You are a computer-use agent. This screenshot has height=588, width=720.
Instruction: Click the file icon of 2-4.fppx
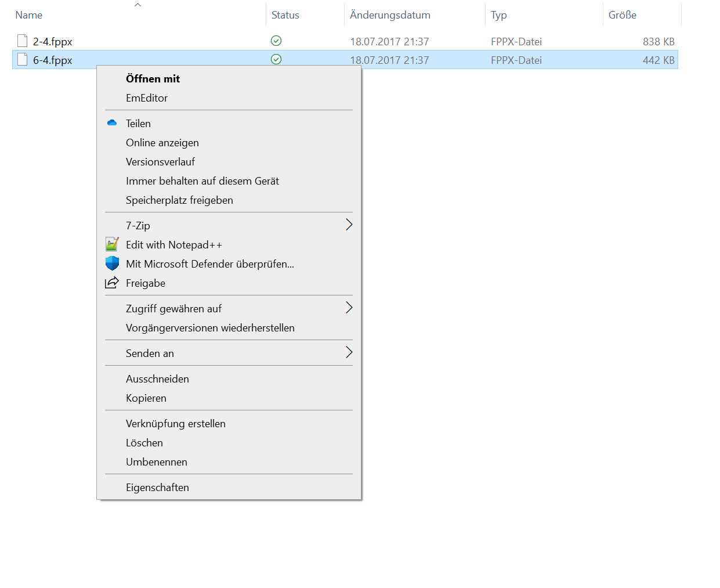[x=23, y=41]
